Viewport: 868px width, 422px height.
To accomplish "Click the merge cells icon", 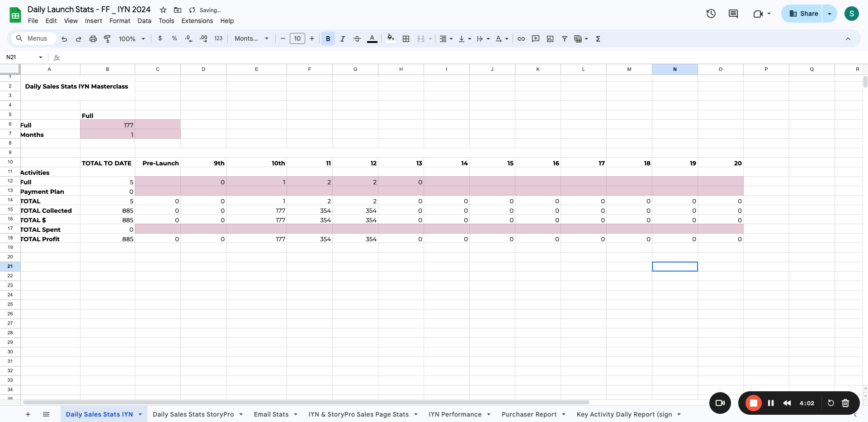I will [421, 39].
